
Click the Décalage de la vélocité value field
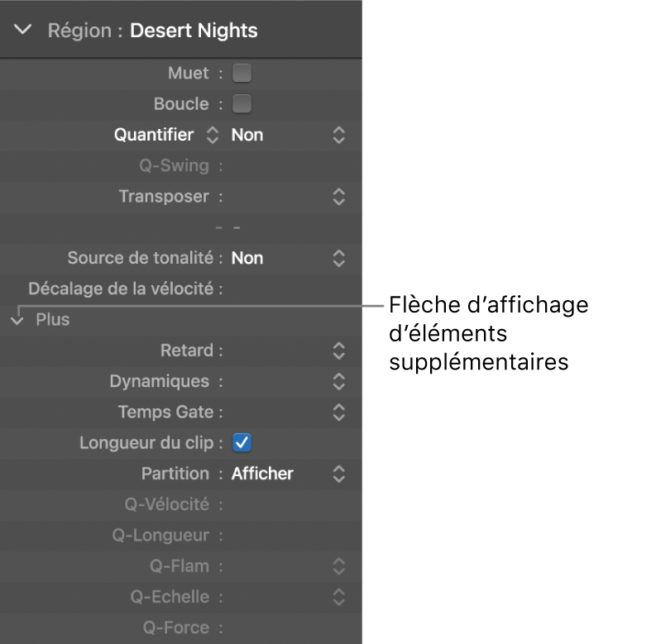click(285, 289)
